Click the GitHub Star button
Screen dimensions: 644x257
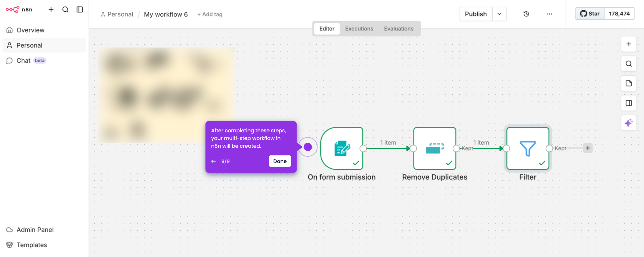click(590, 14)
